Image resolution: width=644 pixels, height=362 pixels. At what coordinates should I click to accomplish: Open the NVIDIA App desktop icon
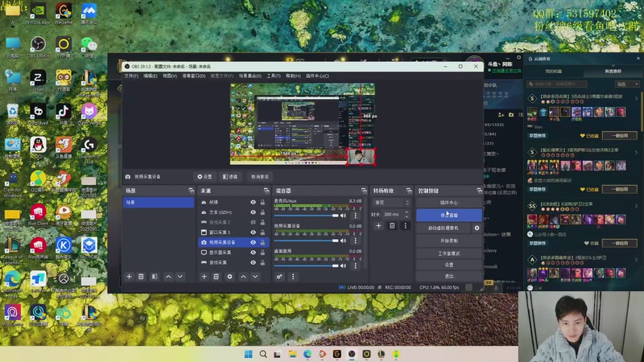[38, 14]
